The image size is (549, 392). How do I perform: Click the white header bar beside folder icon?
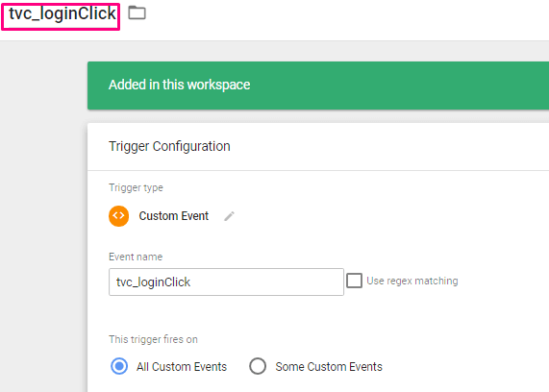(x=347, y=20)
